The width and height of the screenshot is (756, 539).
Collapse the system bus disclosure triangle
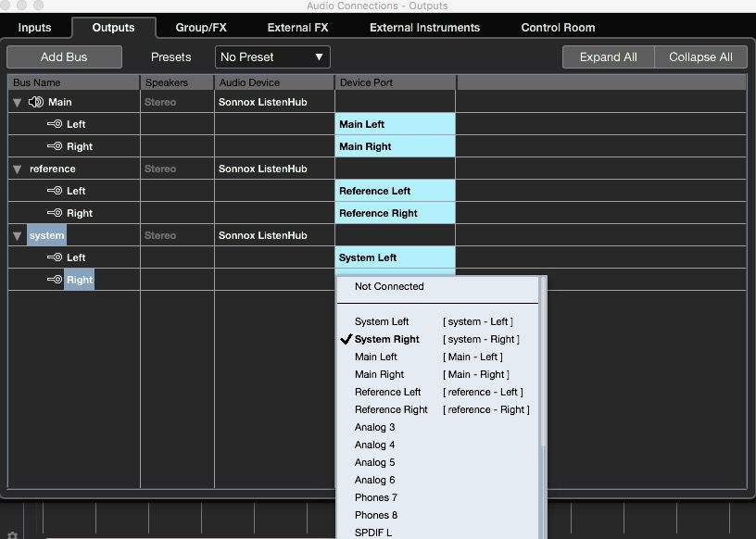18,235
